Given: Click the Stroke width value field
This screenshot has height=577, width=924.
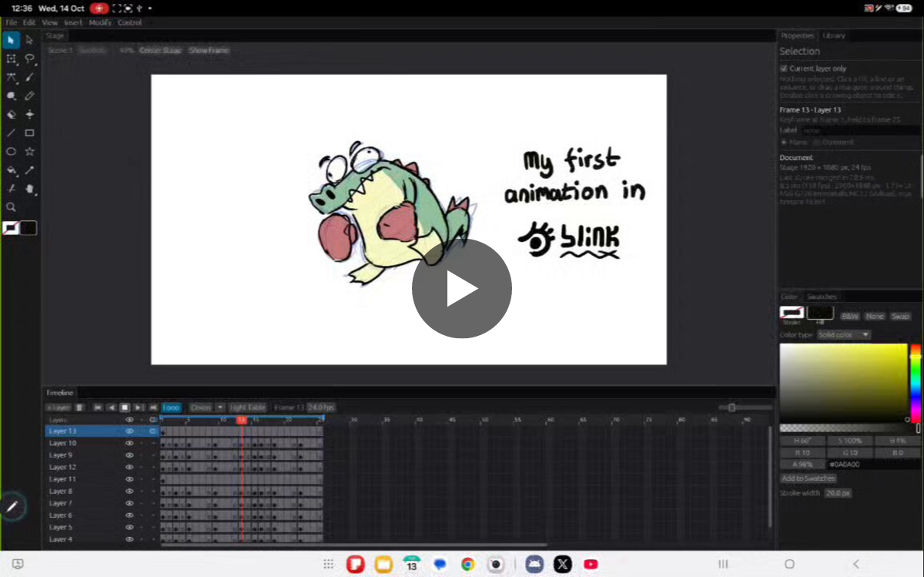Looking at the screenshot, I should coord(838,493).
